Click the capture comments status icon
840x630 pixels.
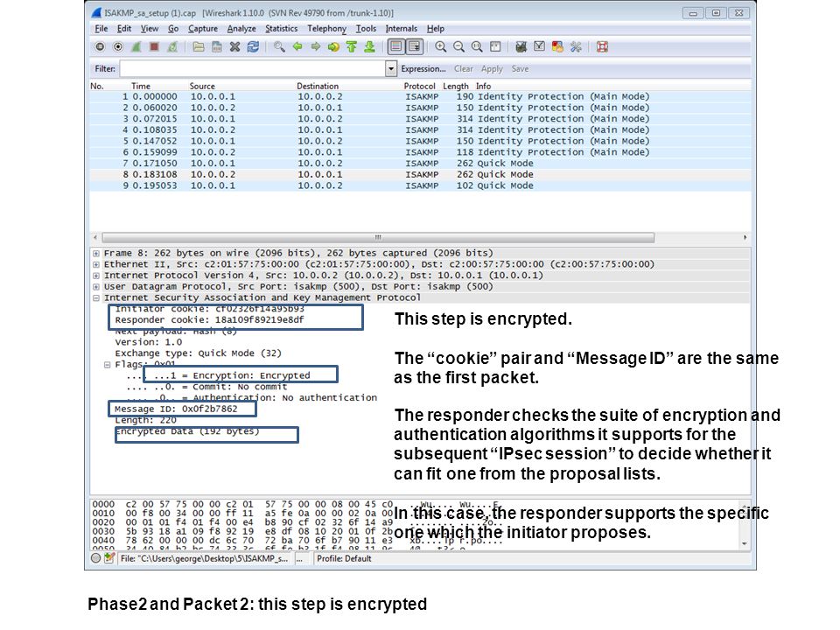tap(110, 558)
